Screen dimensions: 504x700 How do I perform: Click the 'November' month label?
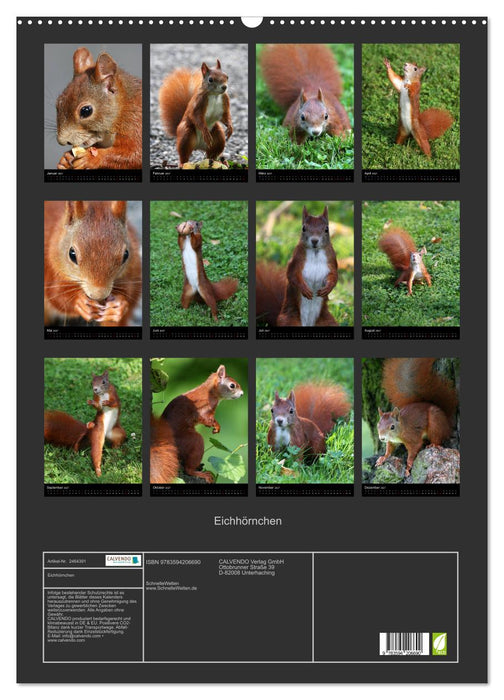267,488
